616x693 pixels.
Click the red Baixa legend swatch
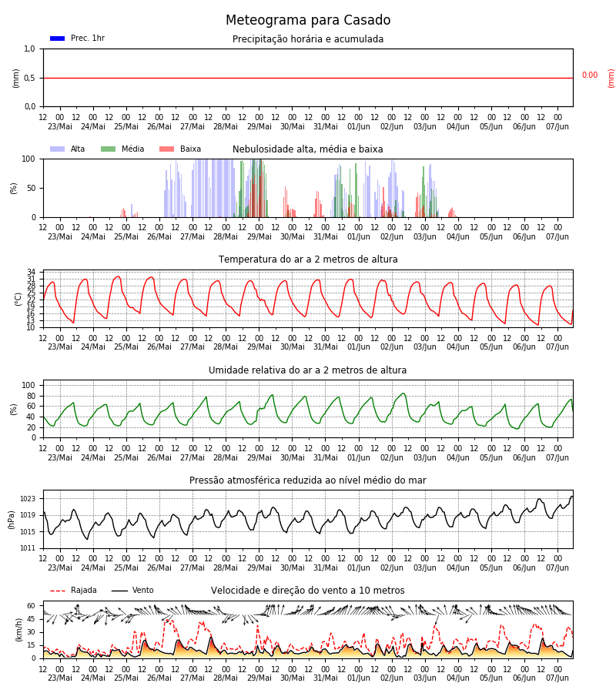pyautogui.click(x=166, y=149)
